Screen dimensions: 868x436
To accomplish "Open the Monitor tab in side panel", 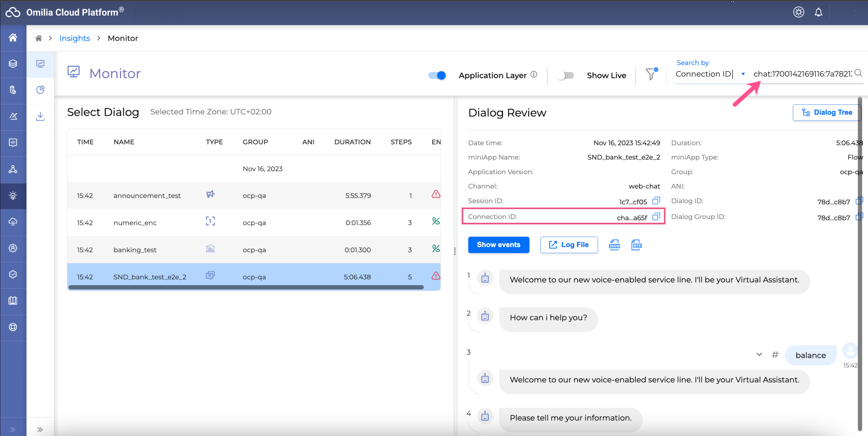I will click(40, 64).
